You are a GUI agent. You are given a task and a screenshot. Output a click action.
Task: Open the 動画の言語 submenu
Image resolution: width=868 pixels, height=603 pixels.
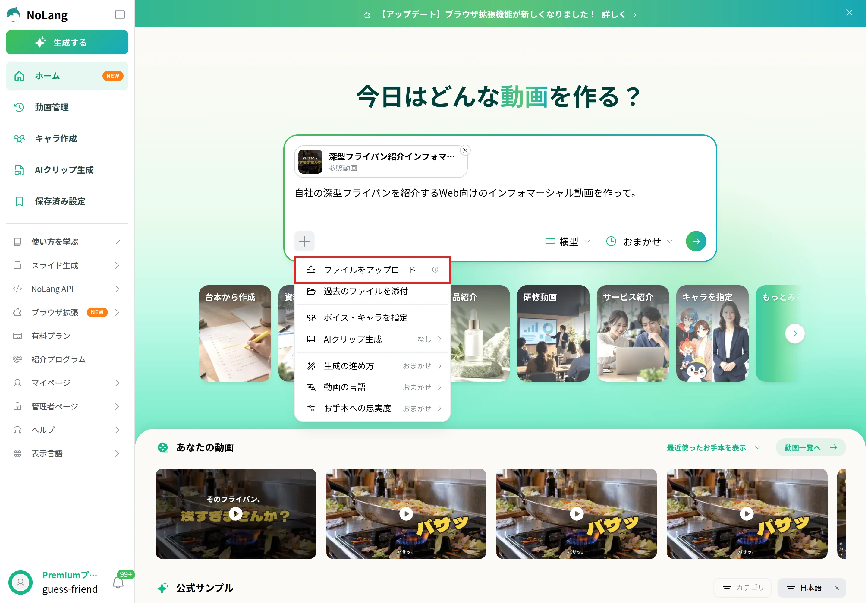[372, 387]
